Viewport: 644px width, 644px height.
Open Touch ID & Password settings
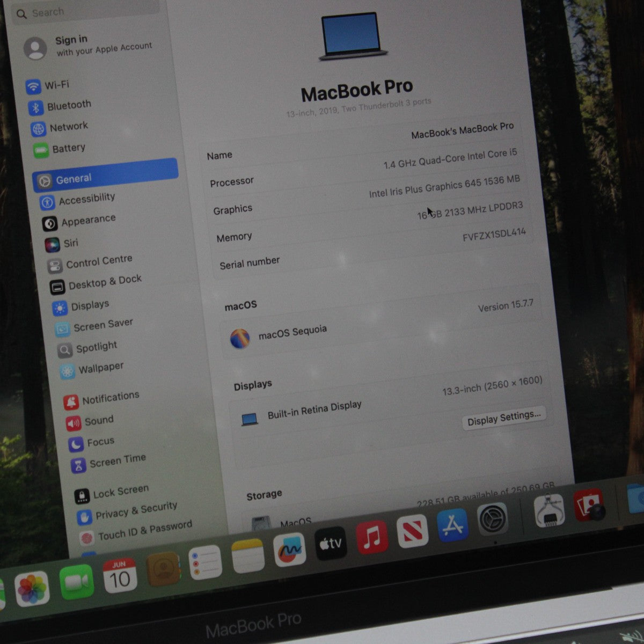coord(136,531)
